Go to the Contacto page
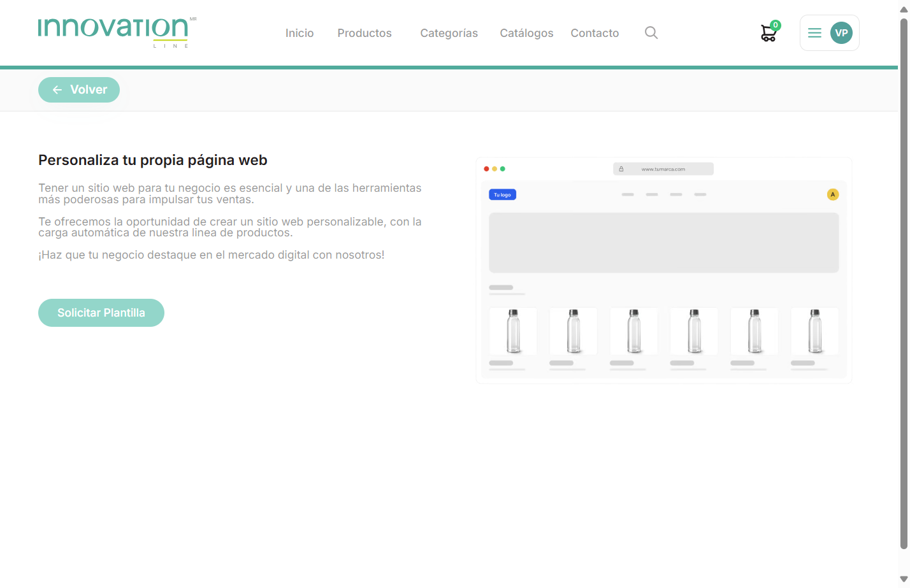The height and width of the screenshot is (588, 910). point(595,33)
